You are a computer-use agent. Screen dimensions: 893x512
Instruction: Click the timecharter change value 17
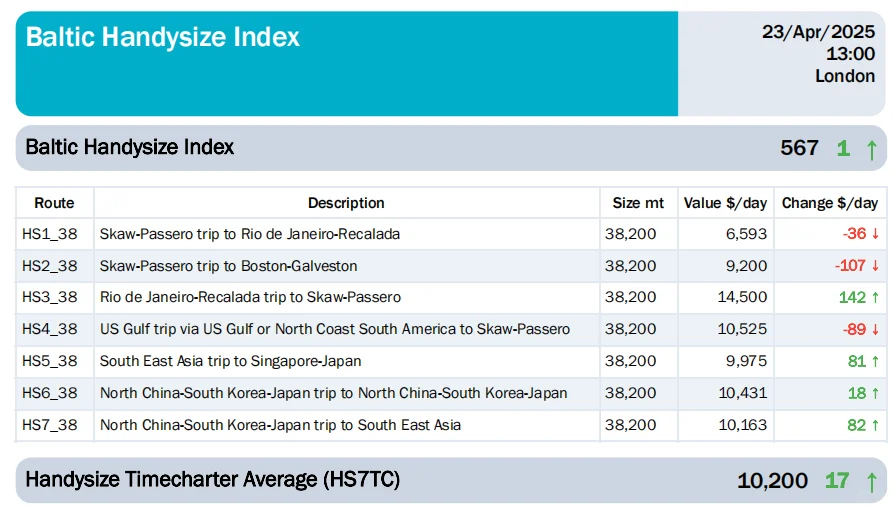(837, 481)
